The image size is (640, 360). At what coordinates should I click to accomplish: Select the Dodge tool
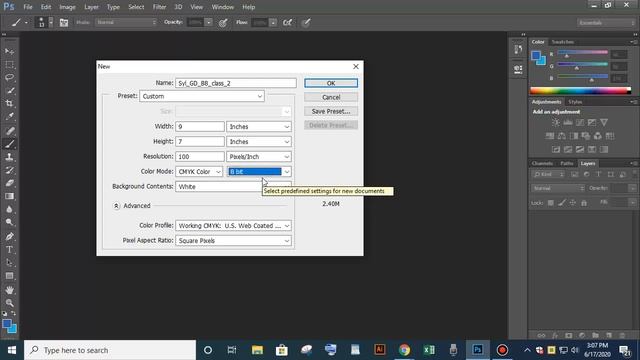click(x=9, y=222)
